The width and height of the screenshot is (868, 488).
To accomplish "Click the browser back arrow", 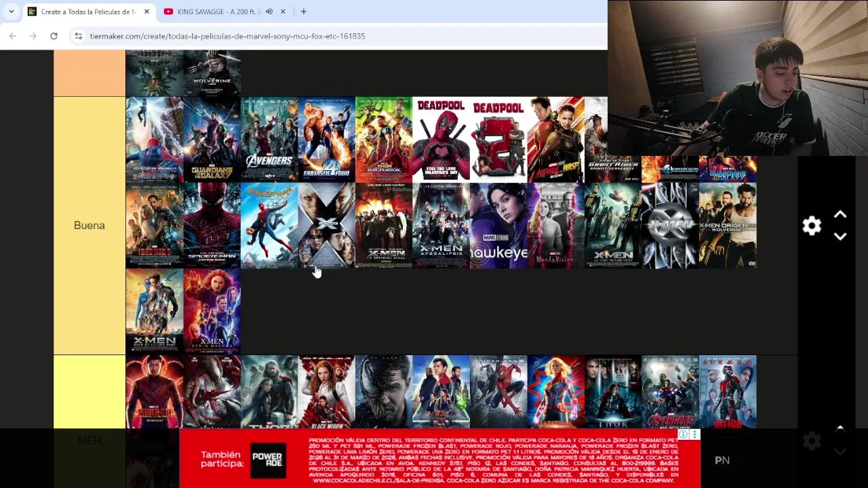I will (13, 36).
